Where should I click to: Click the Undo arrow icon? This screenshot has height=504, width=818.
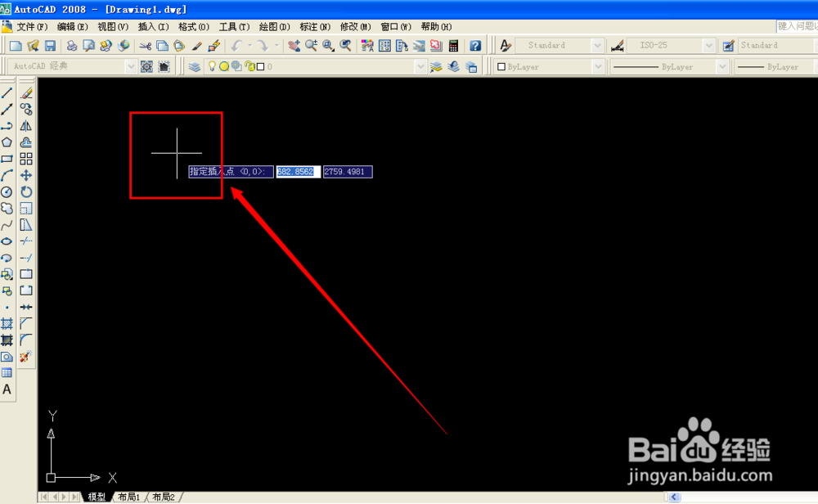pos(237,46)
